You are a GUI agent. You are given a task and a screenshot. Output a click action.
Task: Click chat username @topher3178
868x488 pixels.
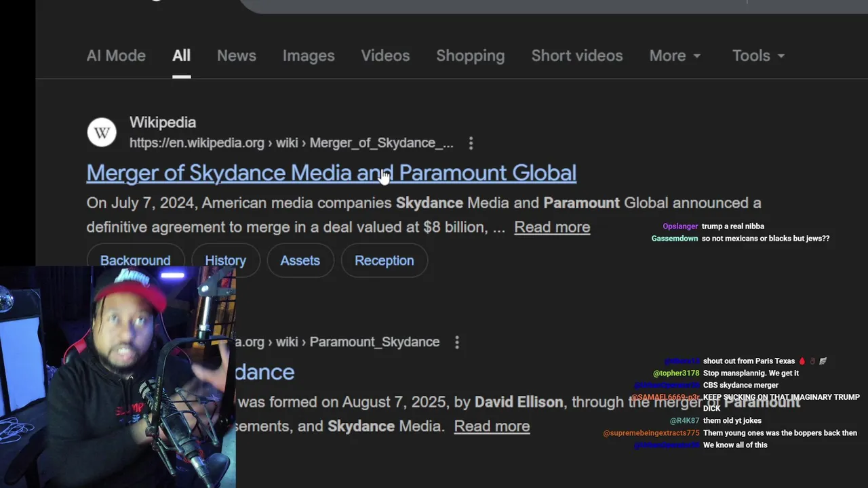click(676, 373)
